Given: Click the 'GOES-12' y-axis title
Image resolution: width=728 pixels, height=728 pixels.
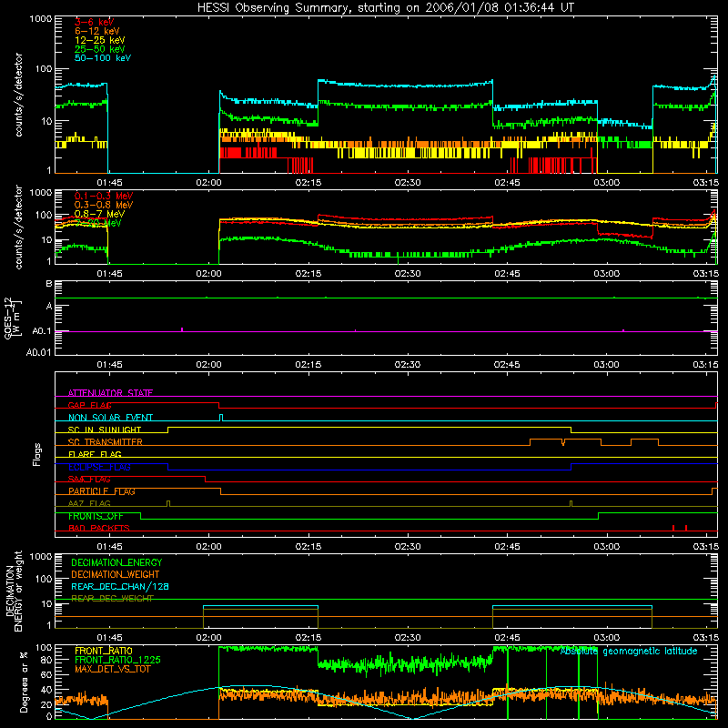Looking at the screenshot, I should coord(8,318).
